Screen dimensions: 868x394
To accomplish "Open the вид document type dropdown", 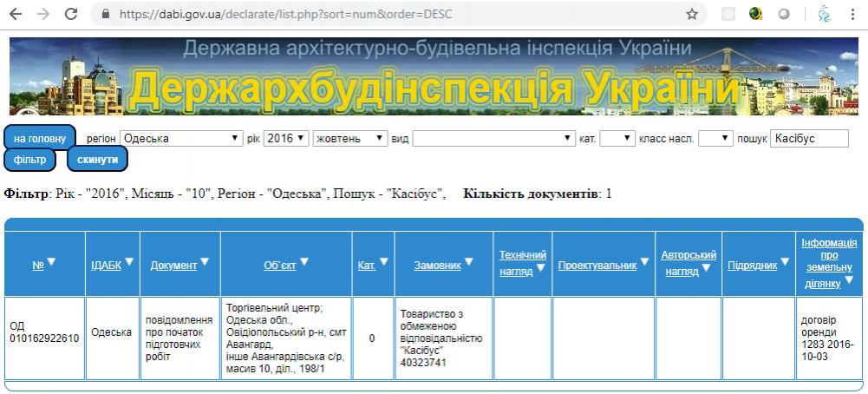I will (493, 139).
